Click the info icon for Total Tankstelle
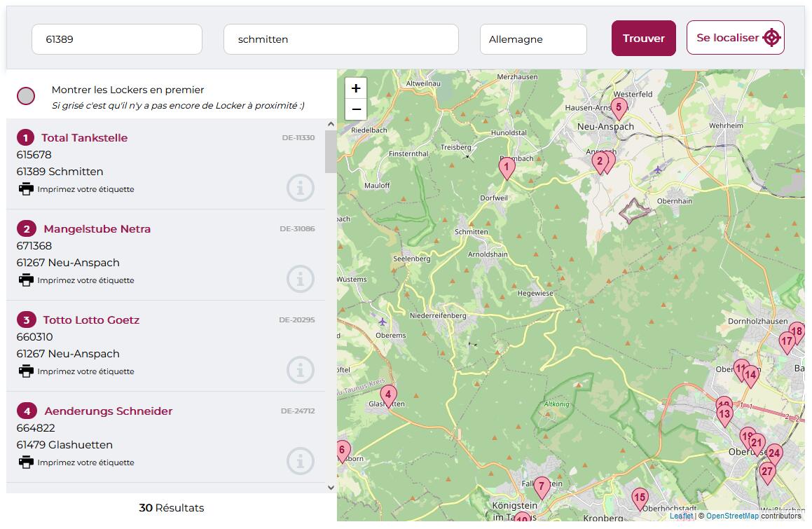Screen dimensions: 812x529 pos(301,188)
